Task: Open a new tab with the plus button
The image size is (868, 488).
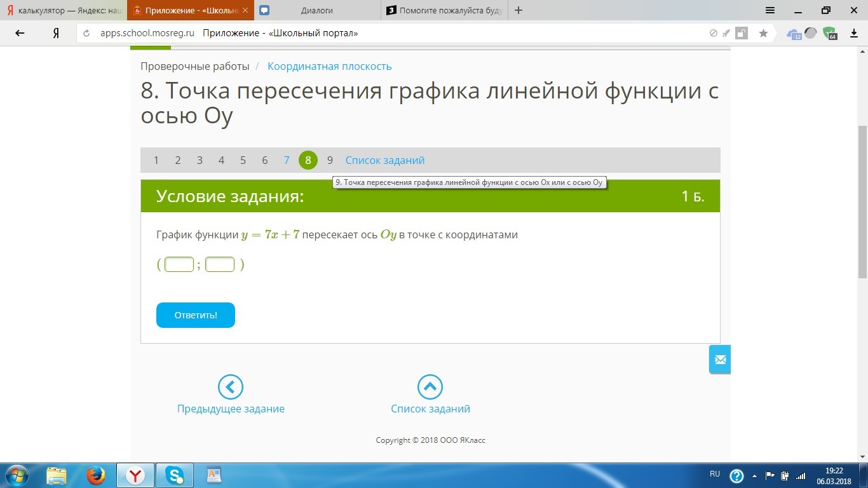Action: click(519, 10)
